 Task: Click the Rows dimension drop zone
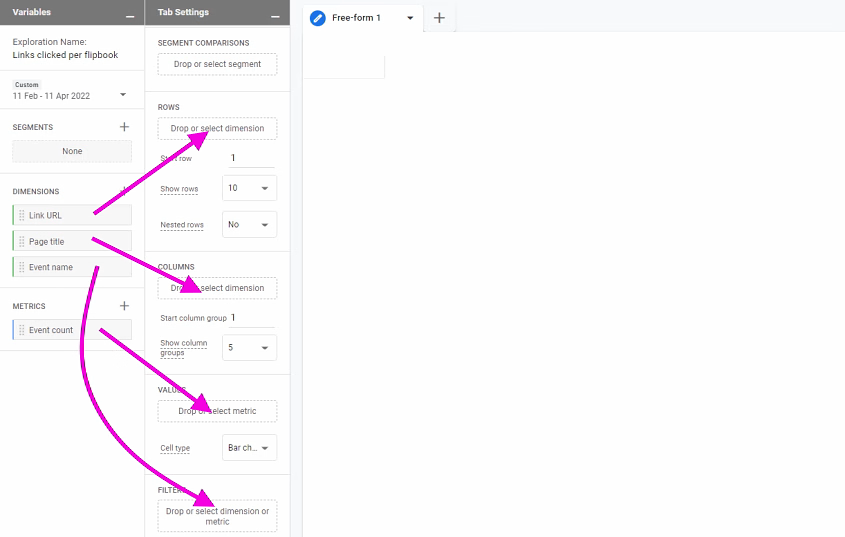(x=217, y=128)
